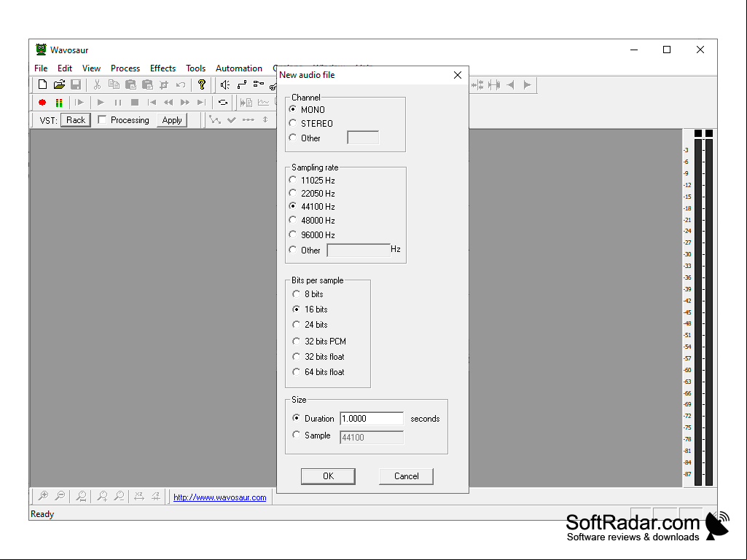Screen dimensions: 747x560
Task: Cut the selection with the scissors icon
Action: (97, 84)
